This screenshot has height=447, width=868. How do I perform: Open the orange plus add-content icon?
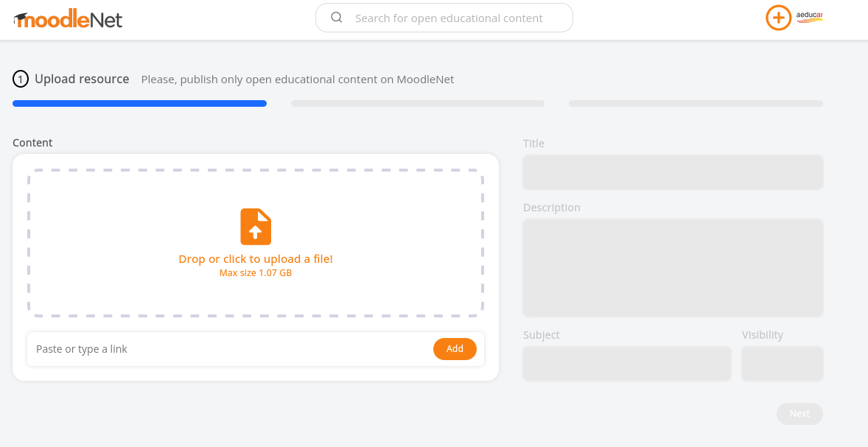click(x=778, y=18)
